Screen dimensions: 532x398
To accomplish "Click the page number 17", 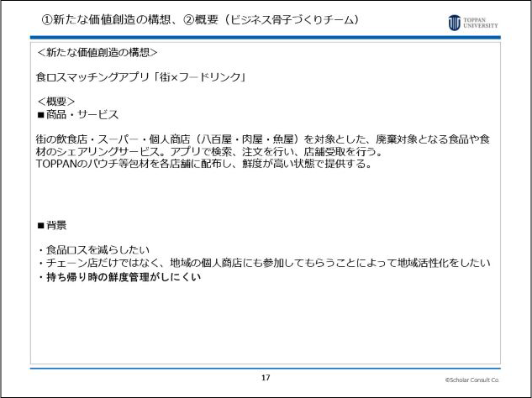I will pyautogui.click(x=266, y=378).
